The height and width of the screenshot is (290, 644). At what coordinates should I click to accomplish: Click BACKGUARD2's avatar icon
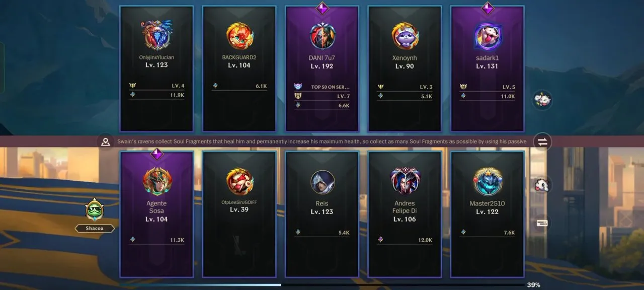pos(239,36)
